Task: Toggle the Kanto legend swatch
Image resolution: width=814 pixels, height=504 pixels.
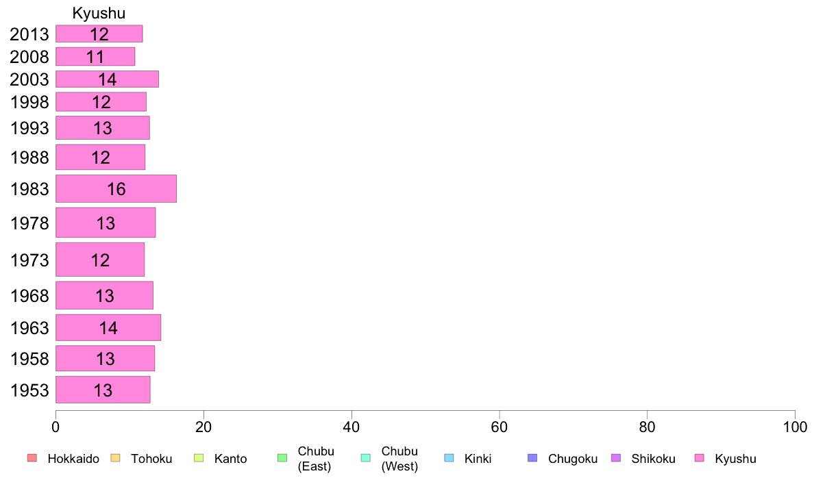Action: pyautogui.click(x=199, y=458)
